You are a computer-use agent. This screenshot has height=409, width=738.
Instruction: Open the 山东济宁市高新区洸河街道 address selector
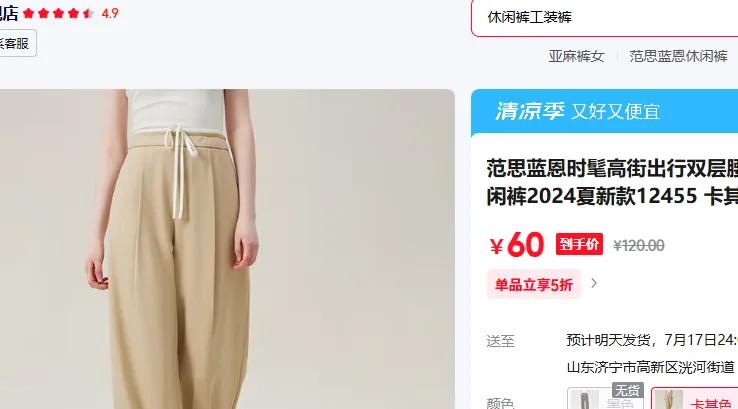tap(651, 367)
